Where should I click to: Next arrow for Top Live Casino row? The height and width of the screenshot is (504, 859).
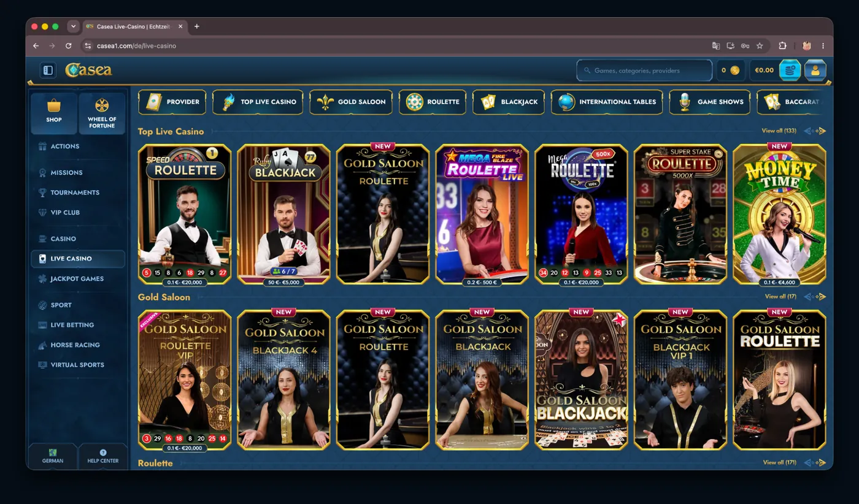coord(822,131)
